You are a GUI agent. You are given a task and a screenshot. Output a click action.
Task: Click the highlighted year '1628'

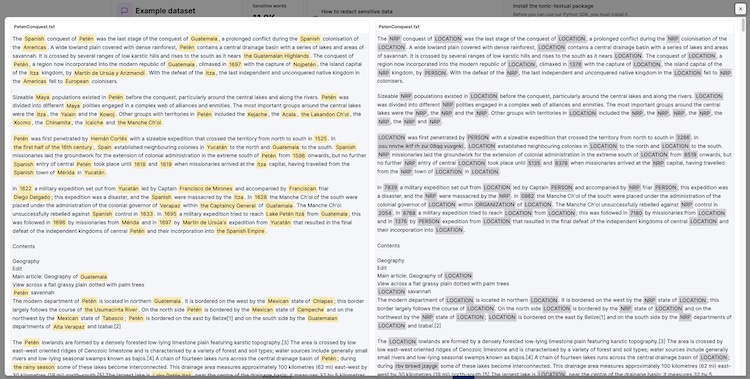coord(260,197)
